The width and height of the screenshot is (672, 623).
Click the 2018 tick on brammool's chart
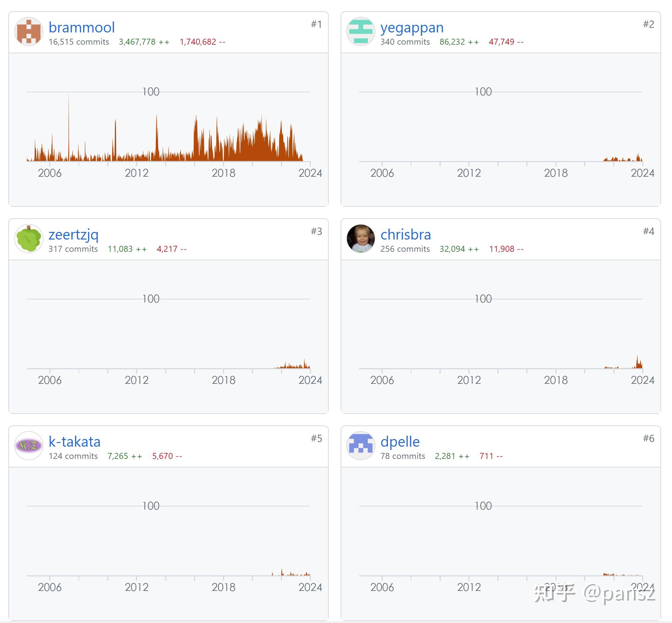(x=223, y=173)
